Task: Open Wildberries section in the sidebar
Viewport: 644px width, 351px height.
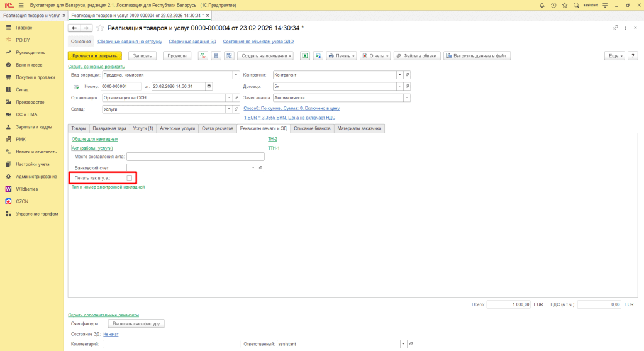Action: point(27,189)
